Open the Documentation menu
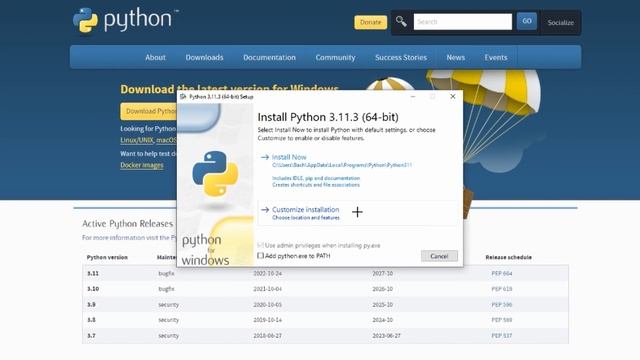The image size is (640, 360). click(x=269, y=58)
